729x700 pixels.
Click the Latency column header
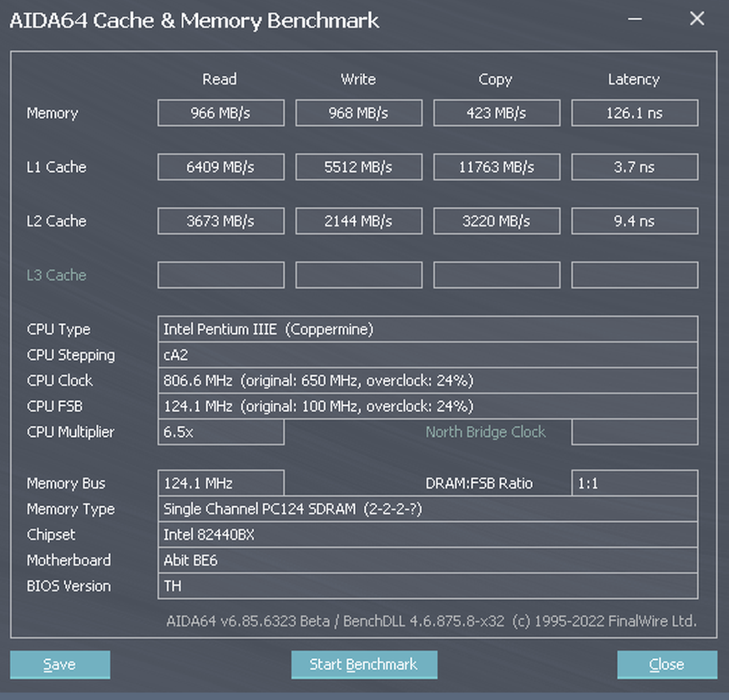tap(634, 80)
